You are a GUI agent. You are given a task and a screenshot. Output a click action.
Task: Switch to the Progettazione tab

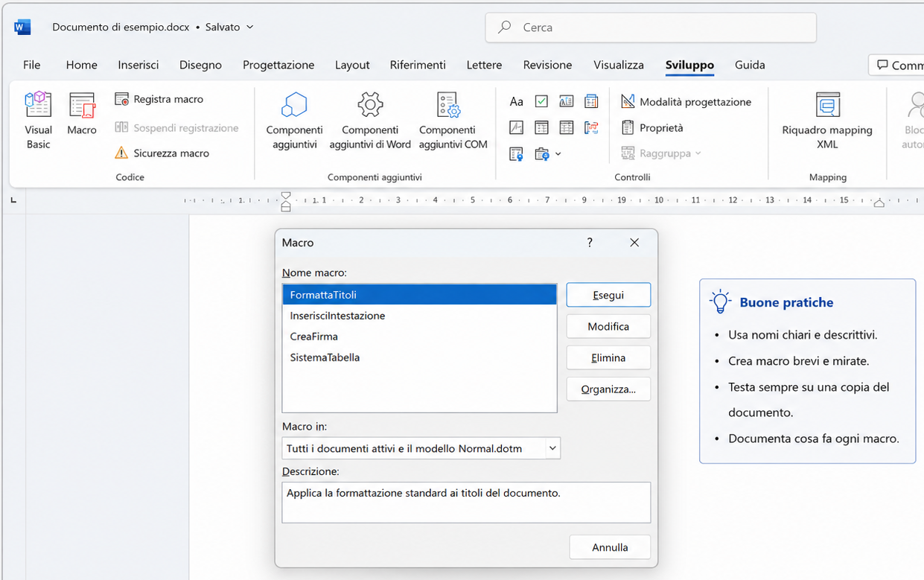(278, 65)
